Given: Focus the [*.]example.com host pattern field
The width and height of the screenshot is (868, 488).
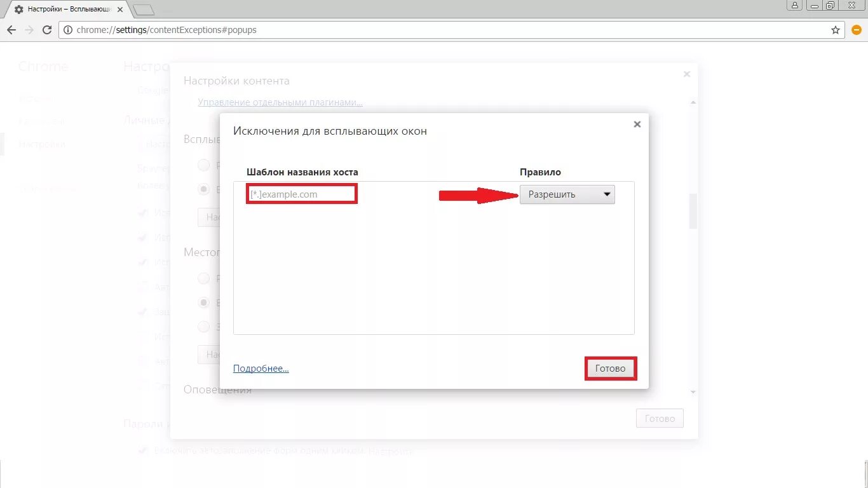Looking at the screenshot, I should pos(301,194).
